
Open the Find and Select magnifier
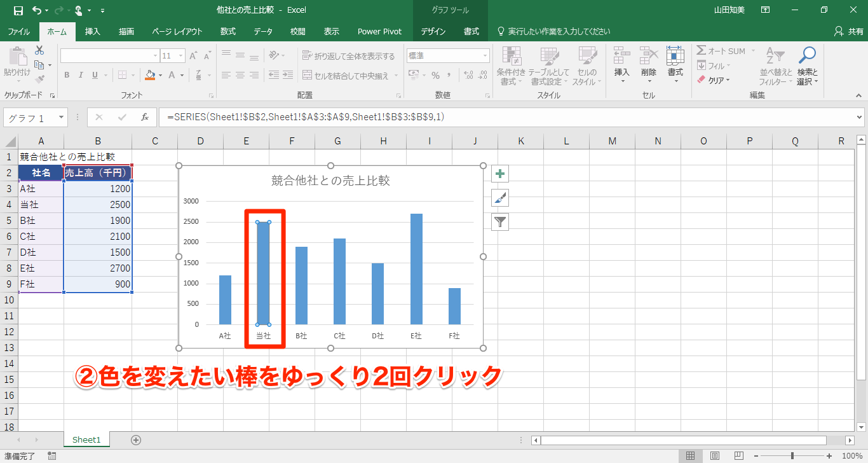coord(807,66)
